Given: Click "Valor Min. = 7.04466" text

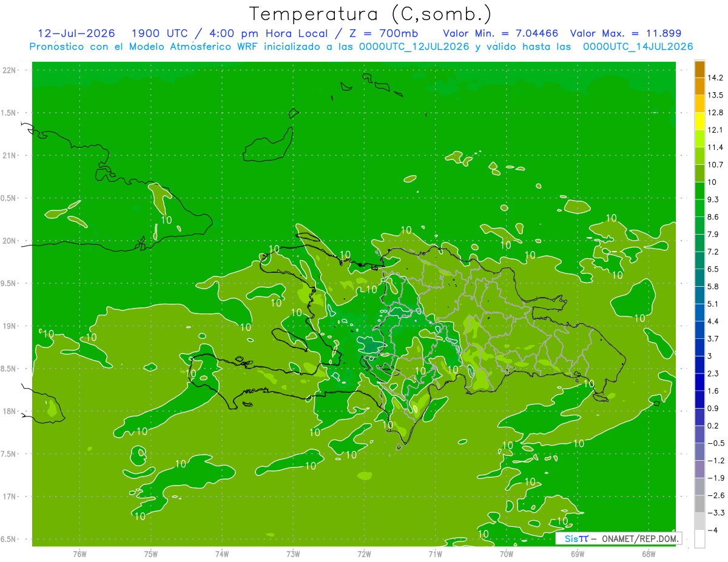Looking at the screenshot, I should 500,33.
